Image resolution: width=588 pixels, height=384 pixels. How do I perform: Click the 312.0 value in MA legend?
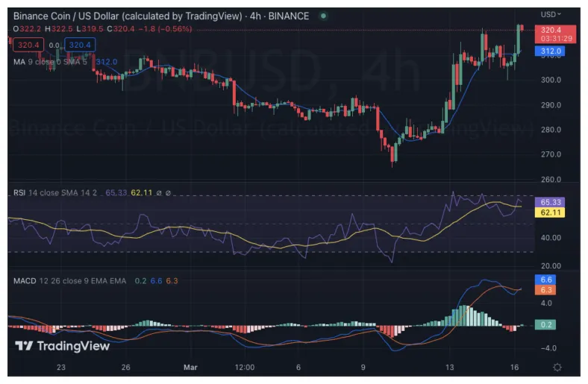click(x=107, y=62)
